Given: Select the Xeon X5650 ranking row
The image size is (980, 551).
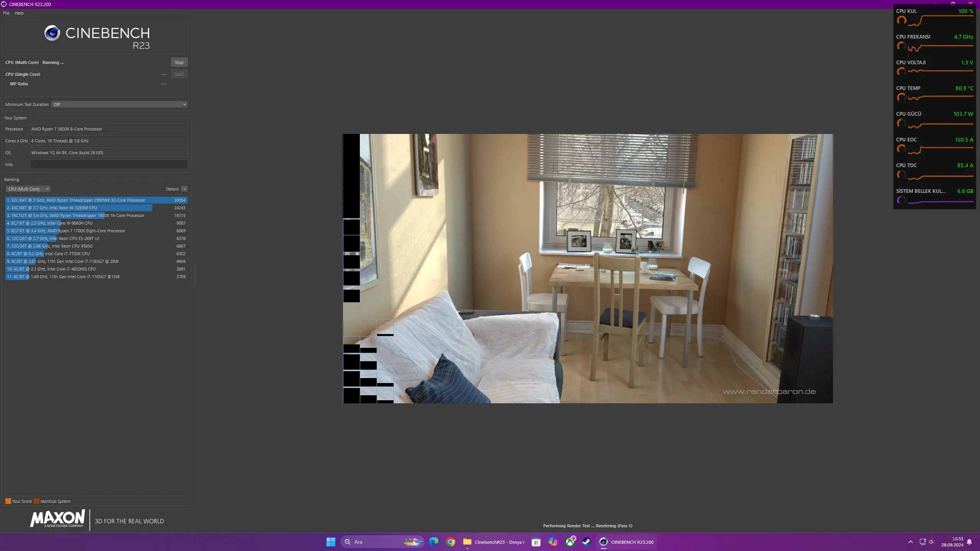Looking at the screenshot, I should tap(96, 246).
